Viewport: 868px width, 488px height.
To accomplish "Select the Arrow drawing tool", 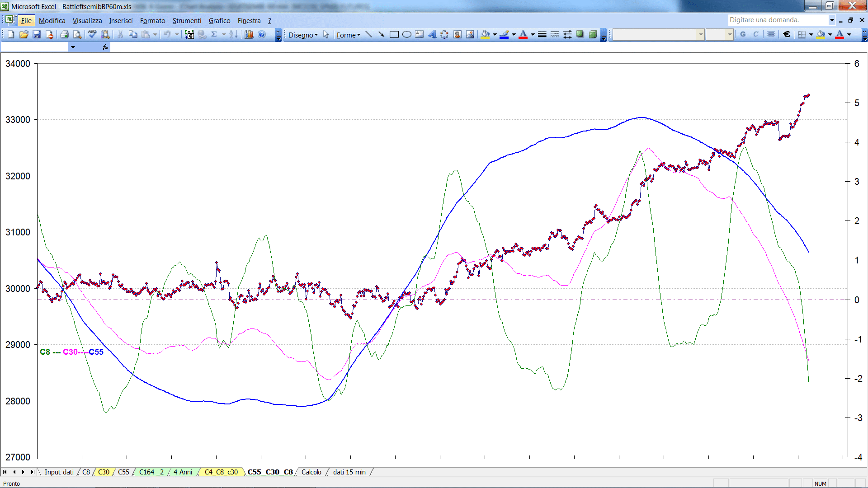I will [381, 34].
